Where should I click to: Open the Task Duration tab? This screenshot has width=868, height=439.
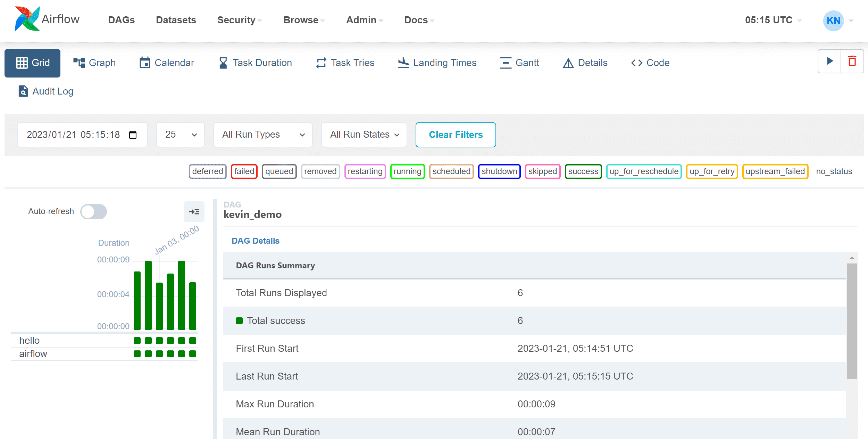tap(255, 63)
